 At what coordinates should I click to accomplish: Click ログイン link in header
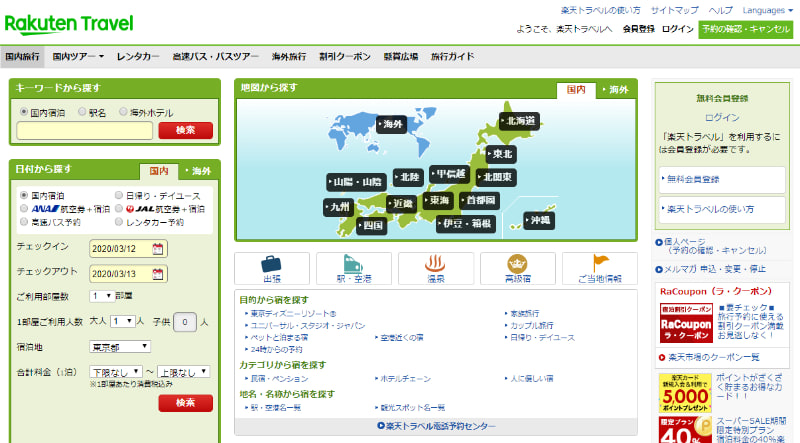coord(678,29)
